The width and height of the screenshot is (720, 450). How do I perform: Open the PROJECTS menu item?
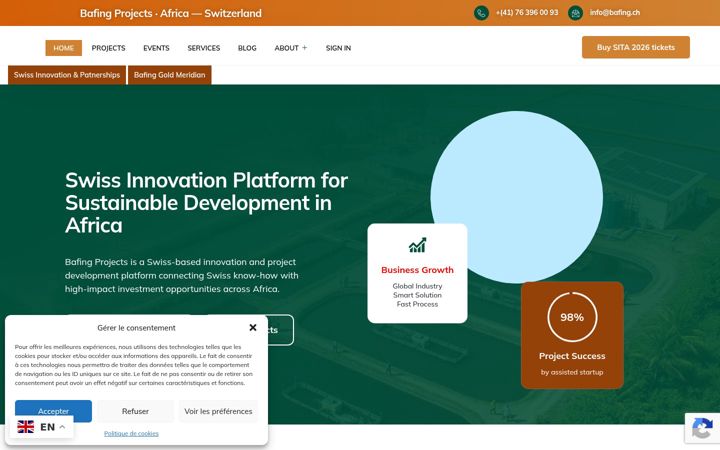[108, 48]
